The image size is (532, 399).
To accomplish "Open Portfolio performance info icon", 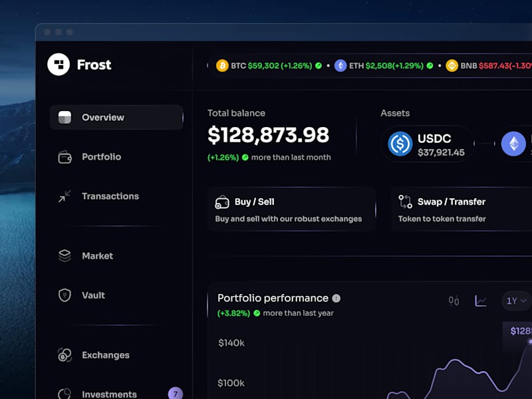I will (336, 299).
